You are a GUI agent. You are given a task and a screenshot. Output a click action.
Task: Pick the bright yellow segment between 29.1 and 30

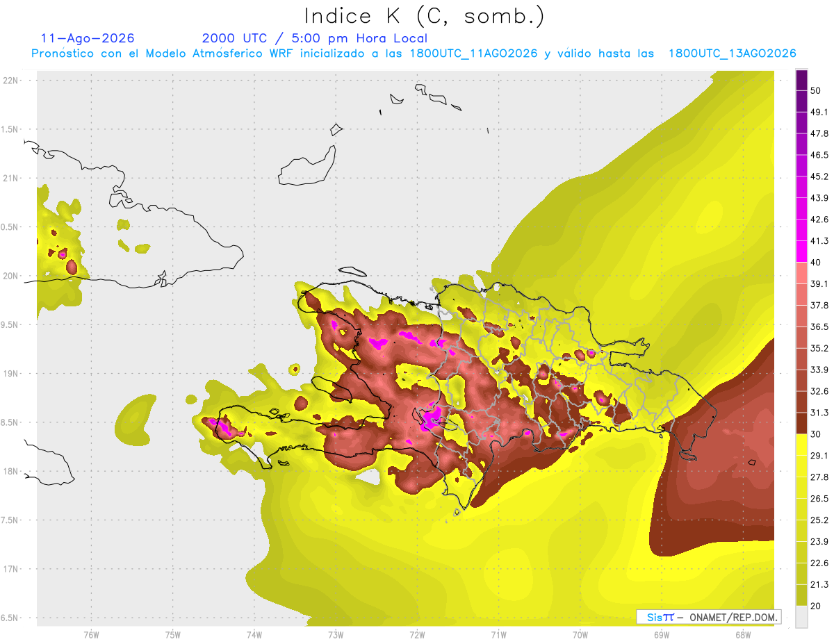pos(801,445)
